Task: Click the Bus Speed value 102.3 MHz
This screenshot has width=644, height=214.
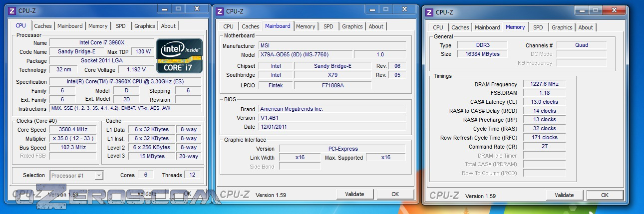Action: 73,147
